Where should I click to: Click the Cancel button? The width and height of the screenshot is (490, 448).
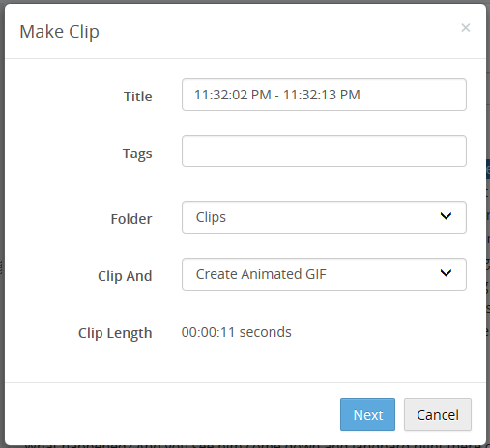click(438, 414)
